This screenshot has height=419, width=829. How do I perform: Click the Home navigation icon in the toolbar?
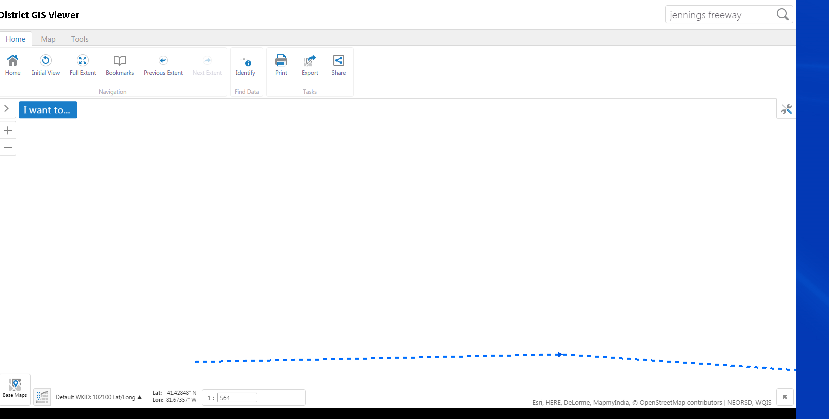[12, 65]
